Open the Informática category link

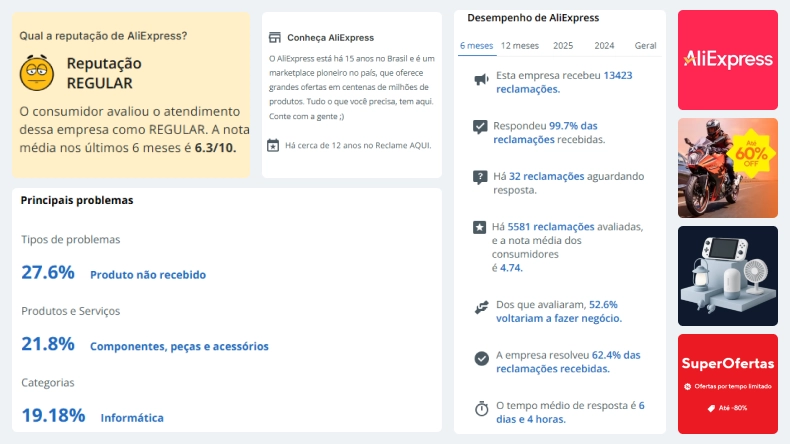click(x=132, y=418)
